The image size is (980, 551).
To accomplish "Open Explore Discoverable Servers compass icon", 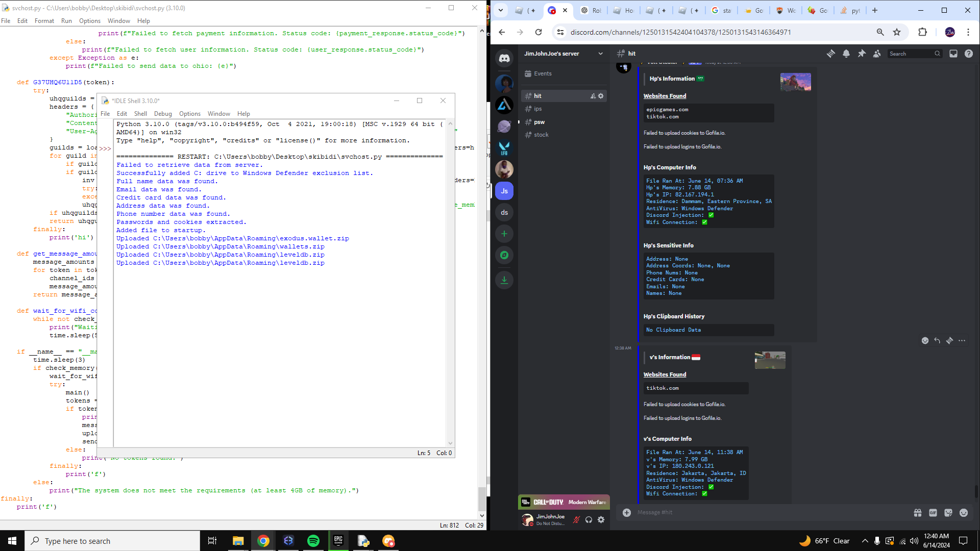I will tap(504, 255).
